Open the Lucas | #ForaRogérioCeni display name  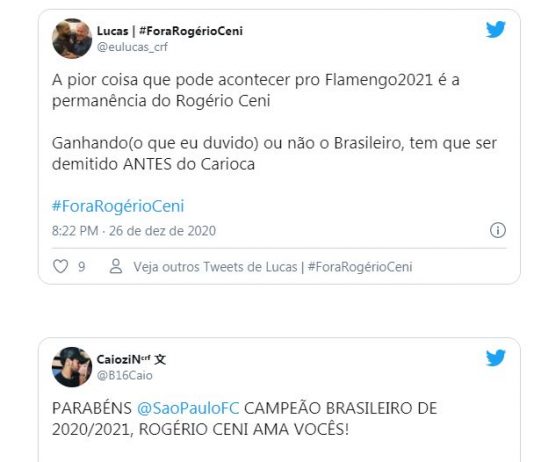click(x=170, y=31)
